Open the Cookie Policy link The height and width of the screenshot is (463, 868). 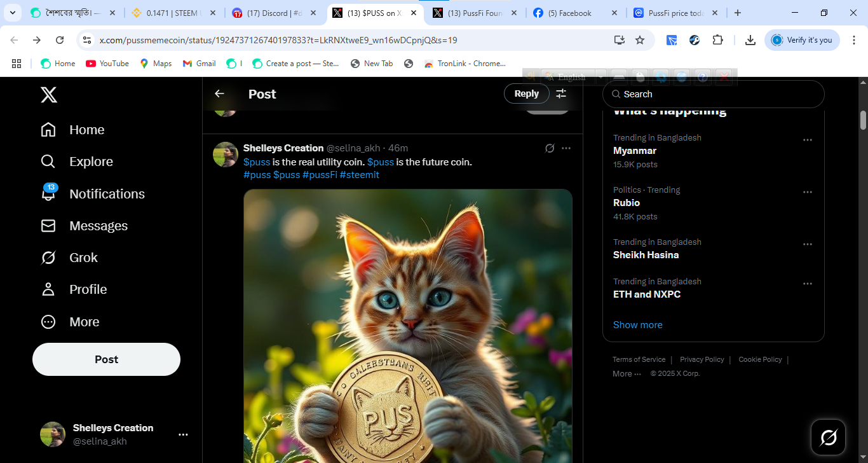tap(760, 359)
